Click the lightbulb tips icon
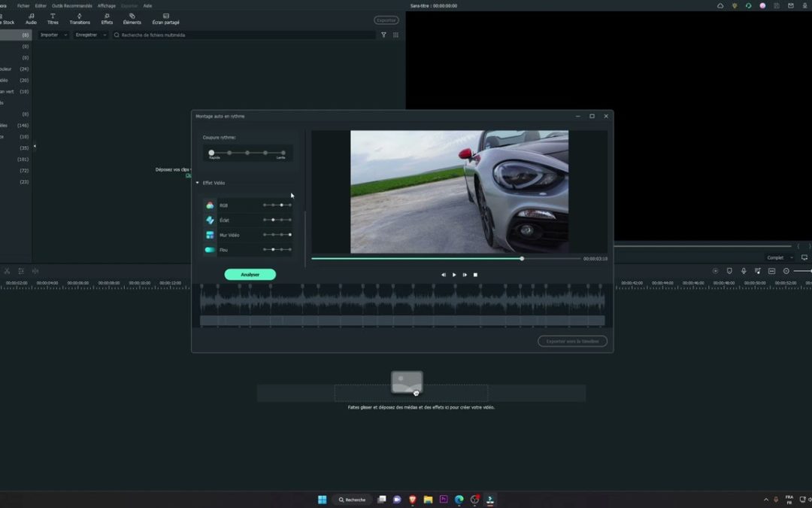Screen dimensions: 812x508 735,6
